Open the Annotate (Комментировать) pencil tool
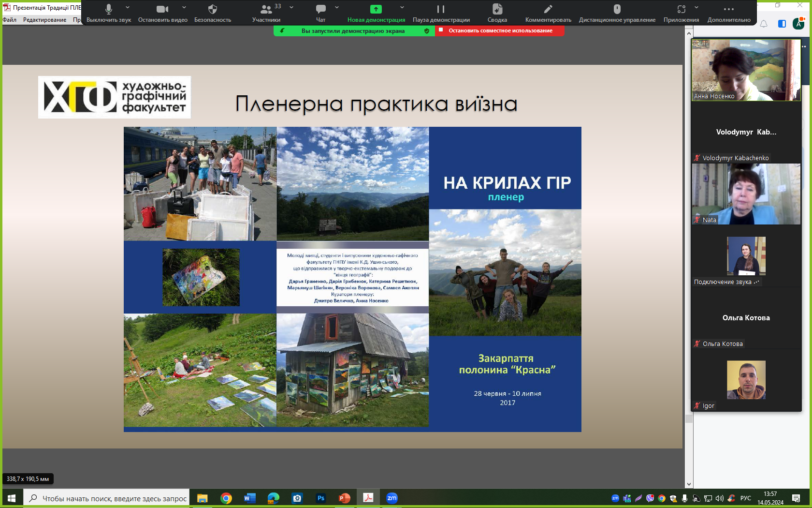Viewport: 812px width, 508px height. [x=548, y=10]
